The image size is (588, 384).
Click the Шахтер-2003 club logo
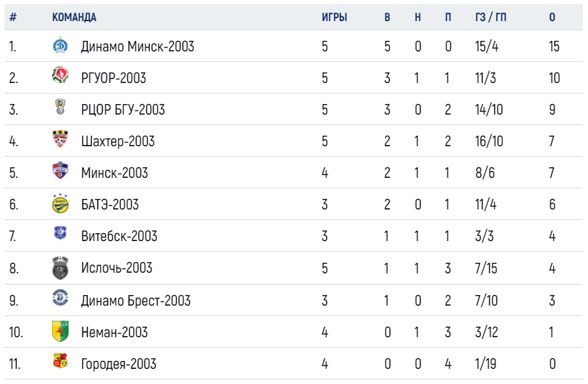60,138
